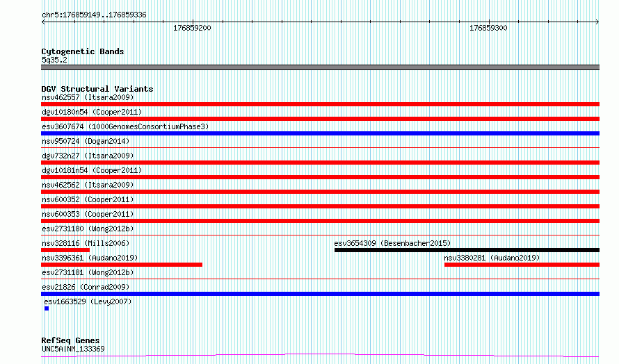This screenshot has width=619, height=364.
Task: Select the dgv10180n54 (Cooper2011) variant label
Action: pyautogui.click(x=92, y=112)
